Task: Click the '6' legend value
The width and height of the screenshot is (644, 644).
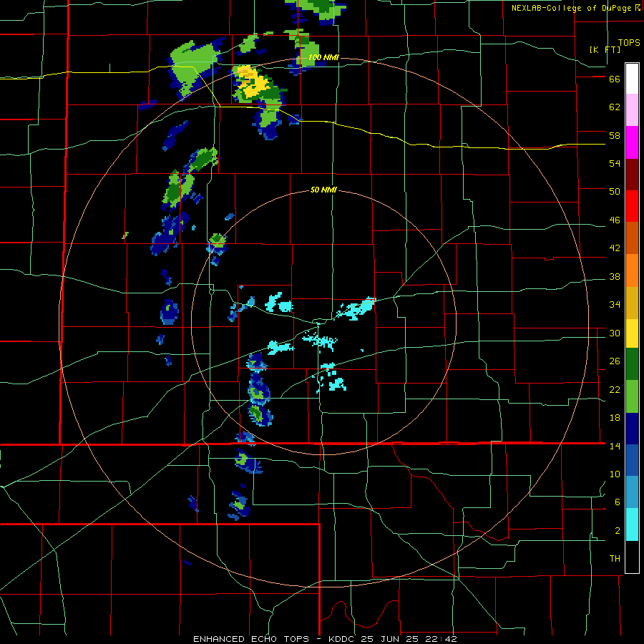Action: [x=618, y=502]
